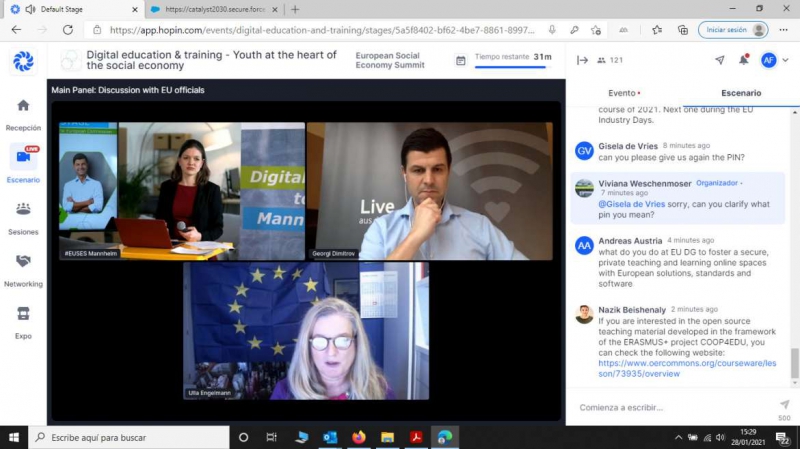The image size is (800, 449).
Task: Open the Windows Start menu
Action: (x=14, y=437)
